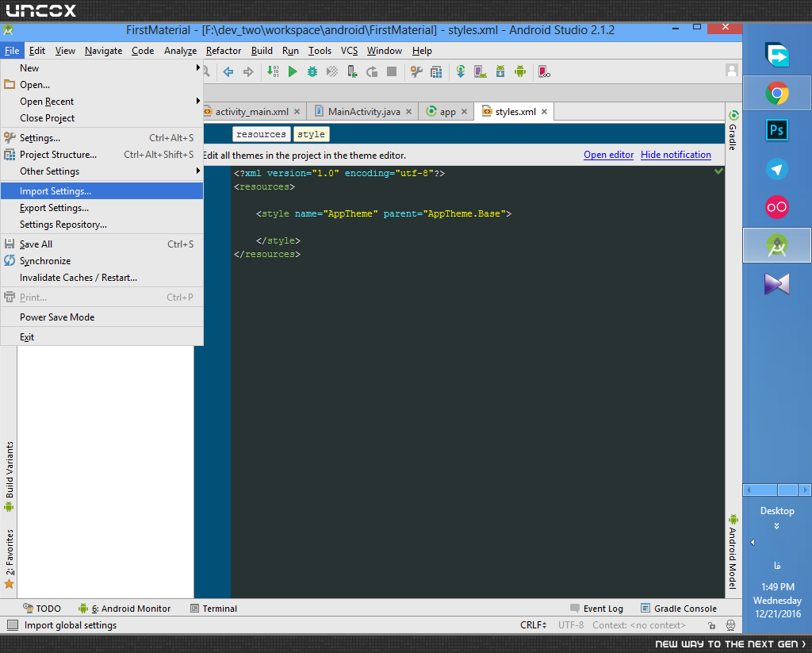Open the AVD Manager icon

click(480, 71)
